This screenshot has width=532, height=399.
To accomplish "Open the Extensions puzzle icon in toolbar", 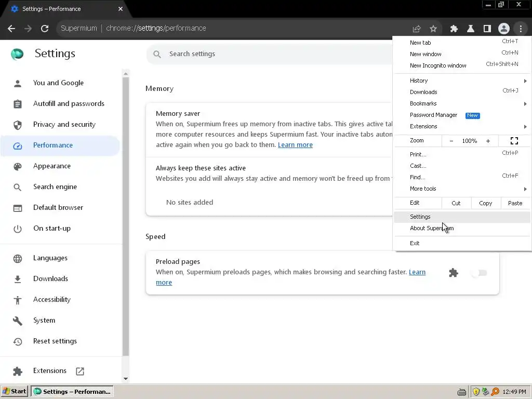I will (454, 29).
